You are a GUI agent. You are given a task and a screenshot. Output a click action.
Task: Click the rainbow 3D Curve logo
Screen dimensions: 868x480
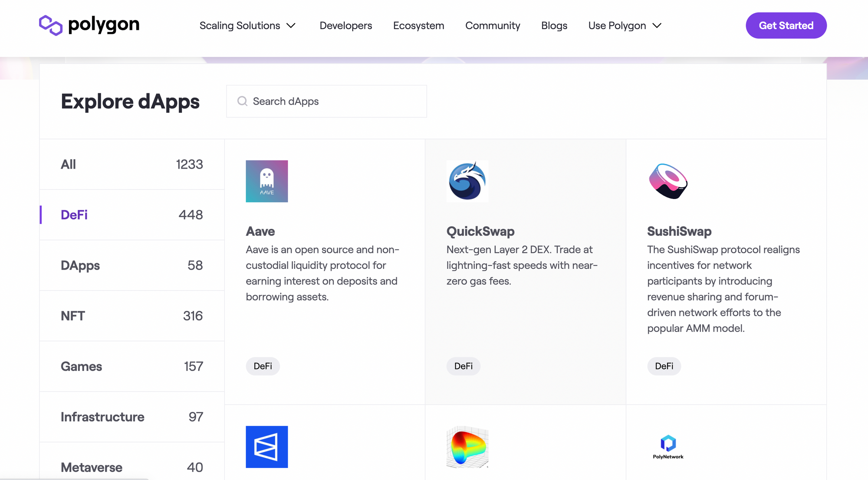[x=467, y=447]
